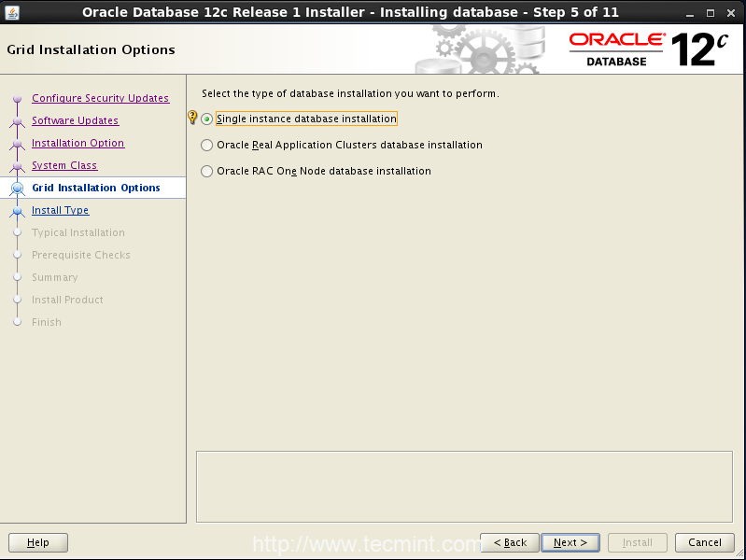Cancel the installation

pos(705,542)
